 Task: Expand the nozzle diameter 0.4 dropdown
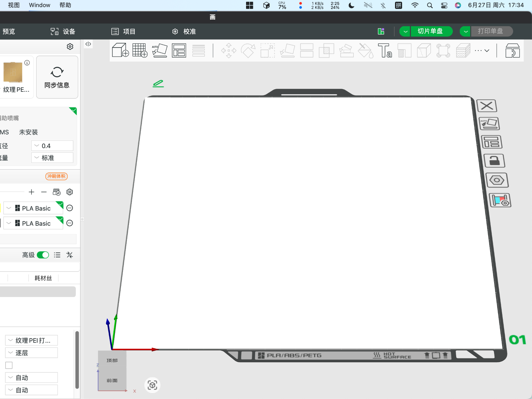[52, 146]
